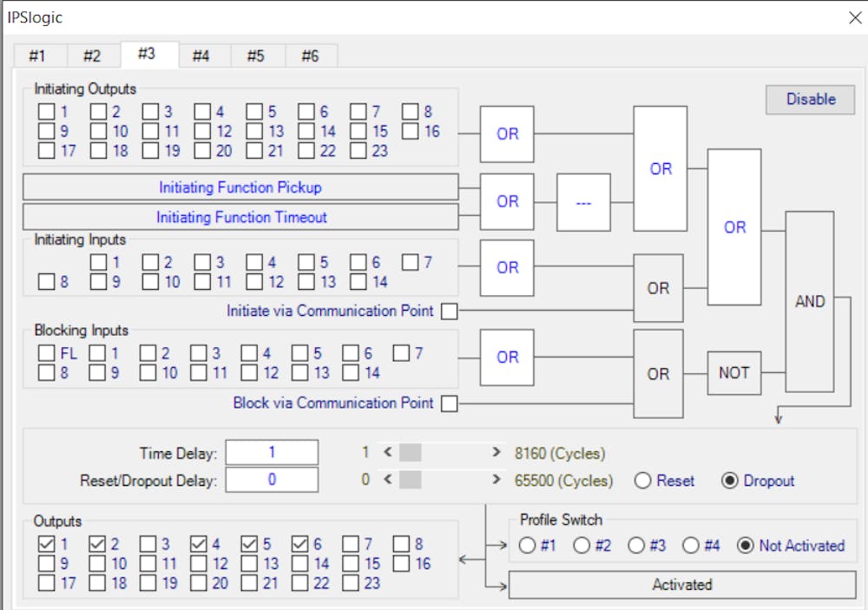The width and height of the screenshot is (868, 610).
Task: Check Initiating Inputs checkbox 1
Action: pos(99,262)
